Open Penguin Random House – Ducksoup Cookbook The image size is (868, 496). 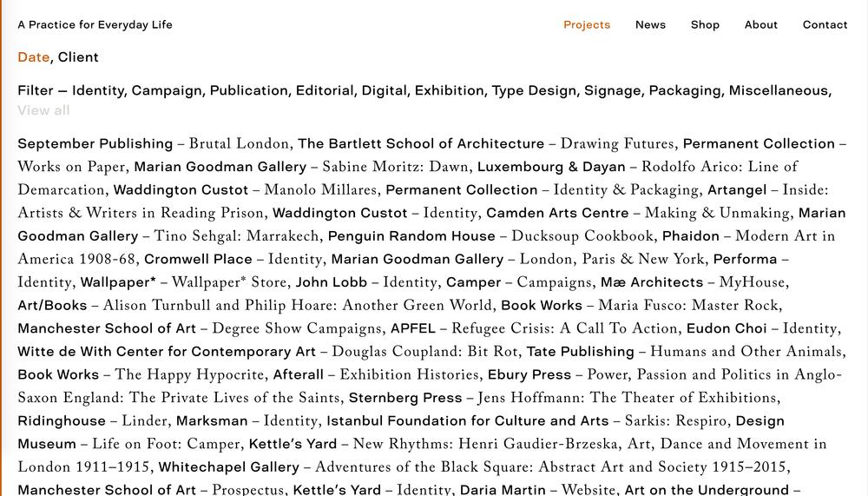pos(490,236)
